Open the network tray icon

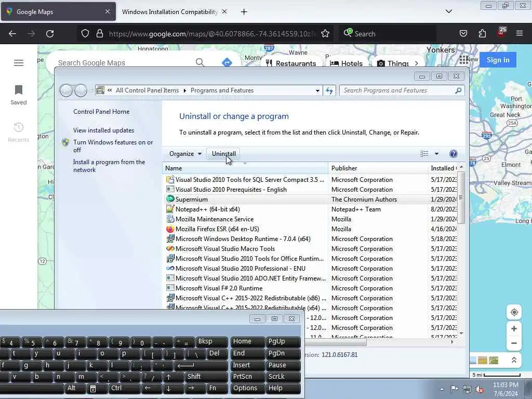[467, 389]
